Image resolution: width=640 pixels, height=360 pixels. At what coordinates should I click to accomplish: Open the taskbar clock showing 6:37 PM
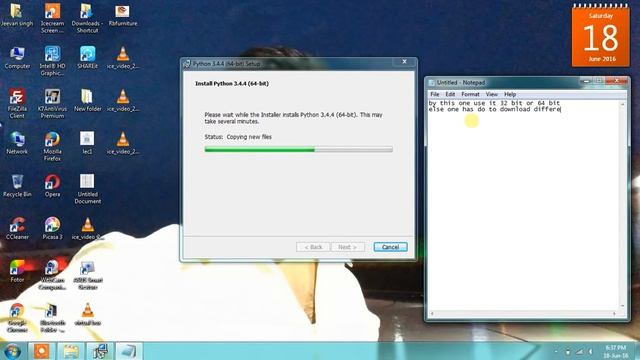coord(616,351)
